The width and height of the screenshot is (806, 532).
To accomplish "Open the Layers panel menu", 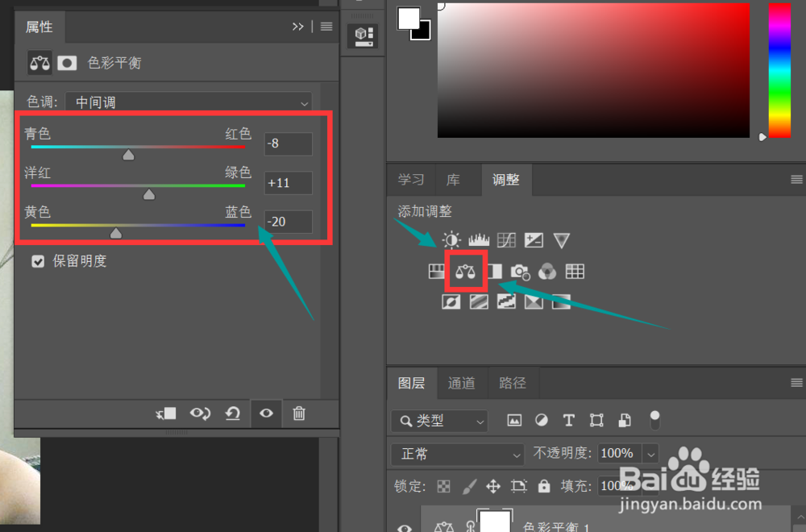I will (797, 382).
